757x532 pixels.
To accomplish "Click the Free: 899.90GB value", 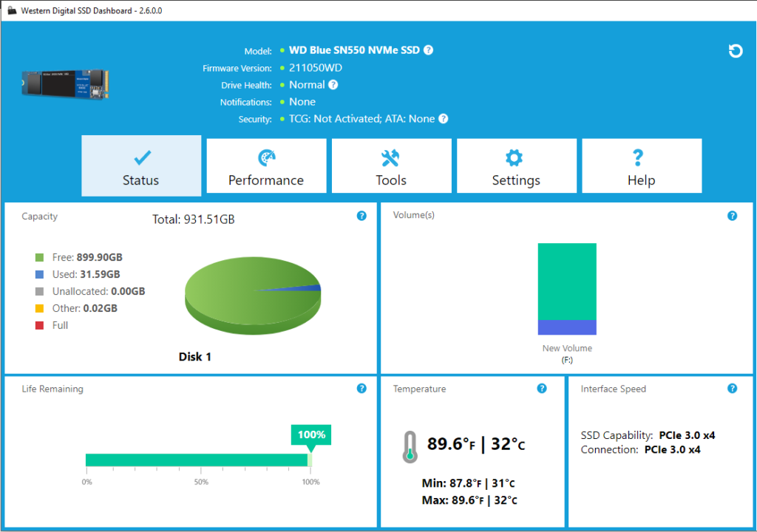I will [87, 257].
